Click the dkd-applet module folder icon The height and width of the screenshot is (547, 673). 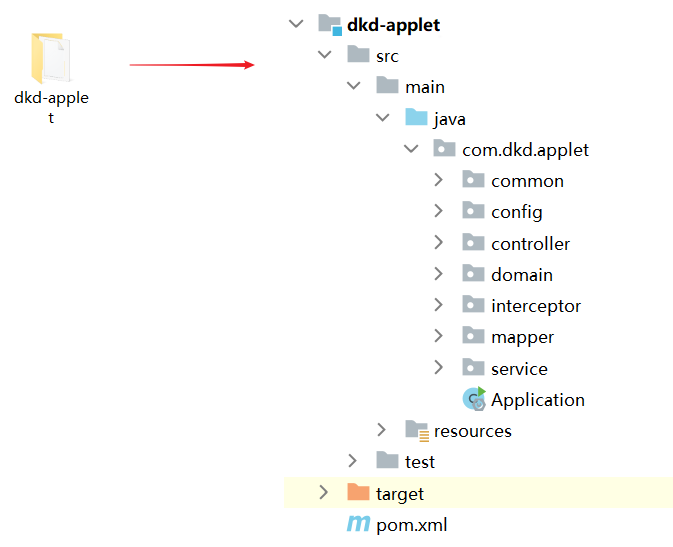coord(330,25)
